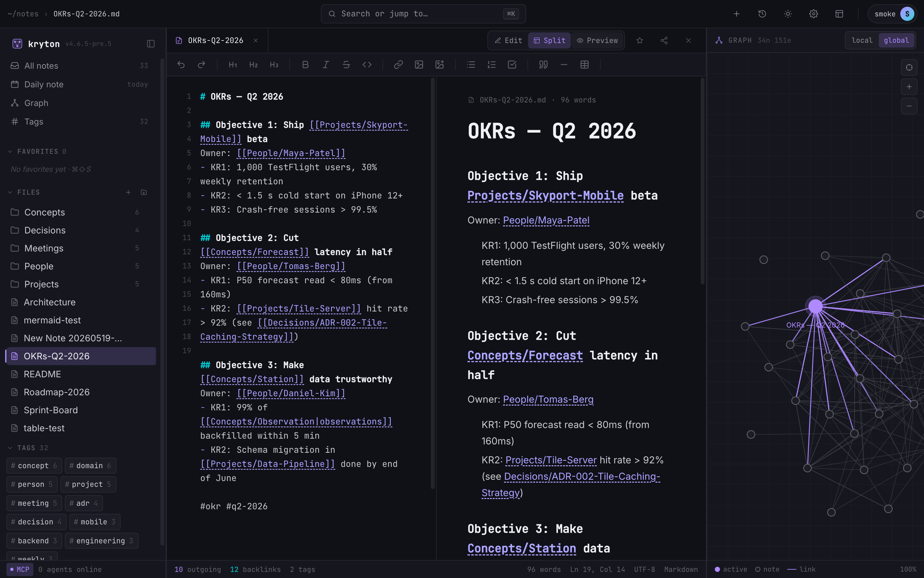Expand the Meetings folder
The width and height of the screenshot is (924, 578).
pyautogui.click(x=81, y=248)
